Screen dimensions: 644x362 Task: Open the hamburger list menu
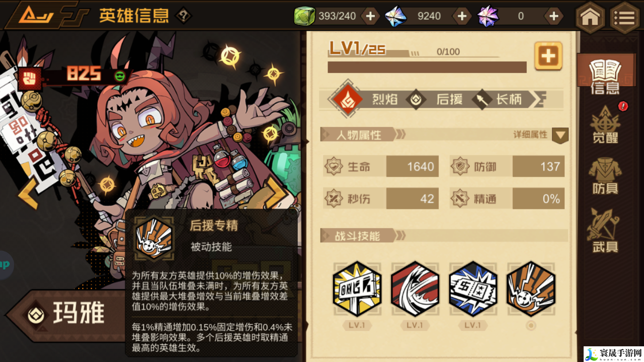[624, 16]
